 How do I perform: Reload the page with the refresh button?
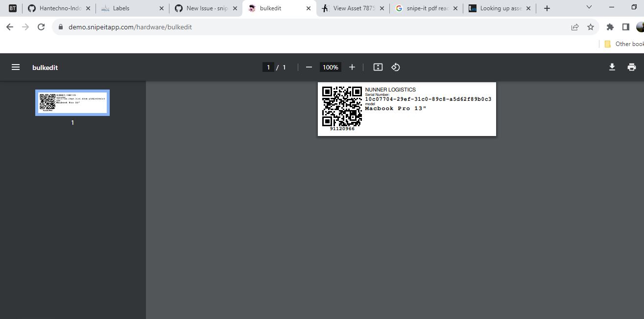pos(41,27)
